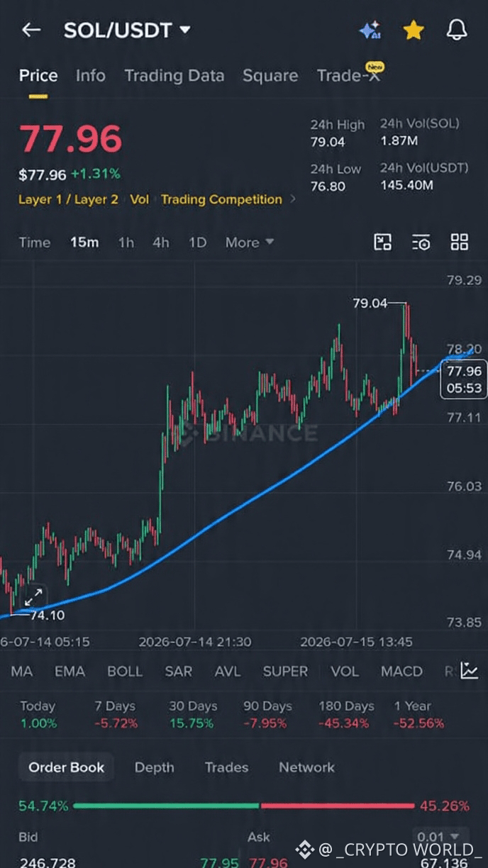The height and width of the screenshot is (868, 488).
Task: Click the bid price 77.95
Action: (x=219, y=862)
